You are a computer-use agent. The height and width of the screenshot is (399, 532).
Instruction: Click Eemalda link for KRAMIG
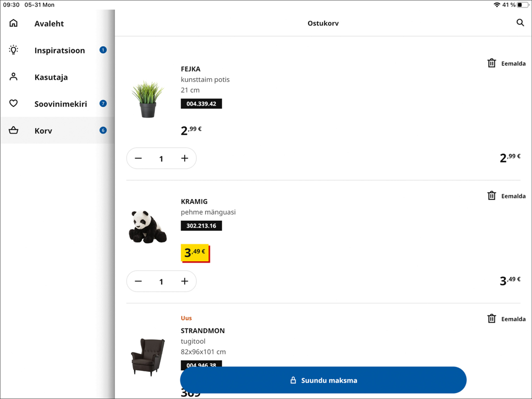point(513,196)
